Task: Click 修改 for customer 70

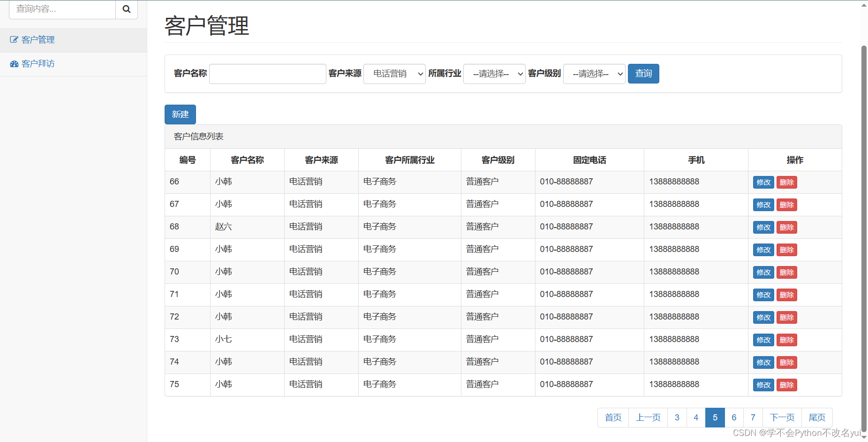Action: pos(763,273)
